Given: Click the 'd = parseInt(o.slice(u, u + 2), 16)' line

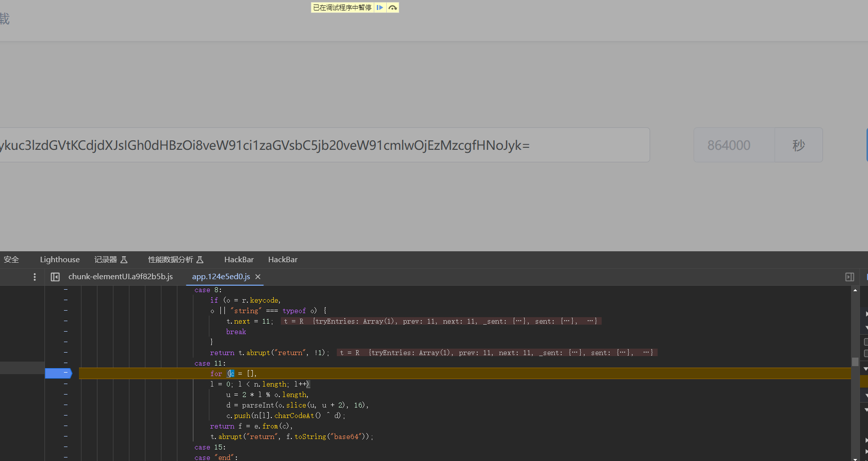Looking at the screenshot, I should [297, 405].
